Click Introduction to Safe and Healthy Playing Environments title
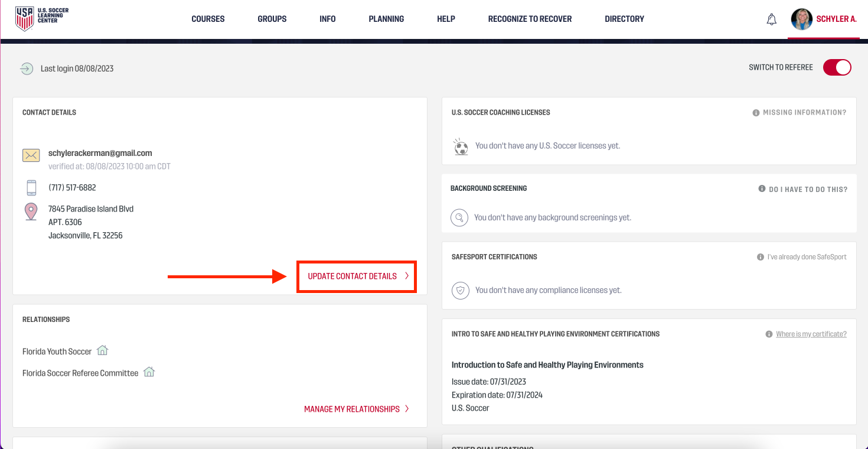 click(547, 365)
